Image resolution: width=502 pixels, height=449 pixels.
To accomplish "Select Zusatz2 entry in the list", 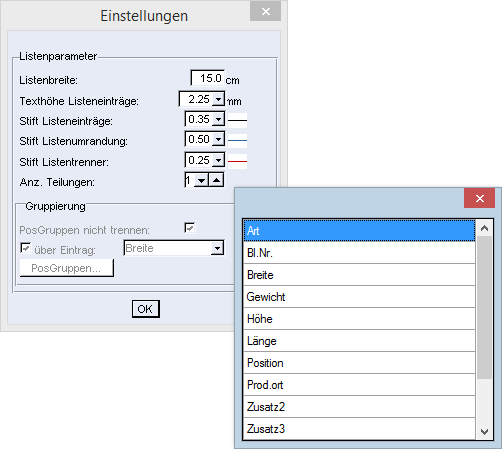I will 359,407.
